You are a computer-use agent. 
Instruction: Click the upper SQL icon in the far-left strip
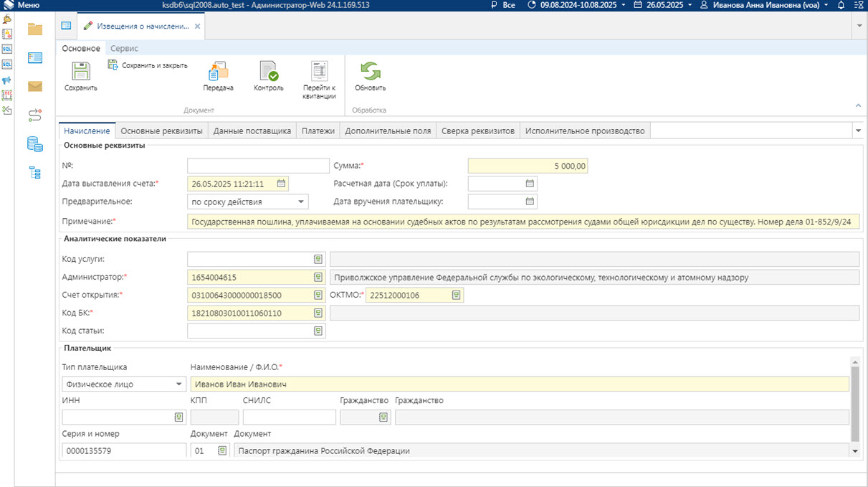point(7,49)
